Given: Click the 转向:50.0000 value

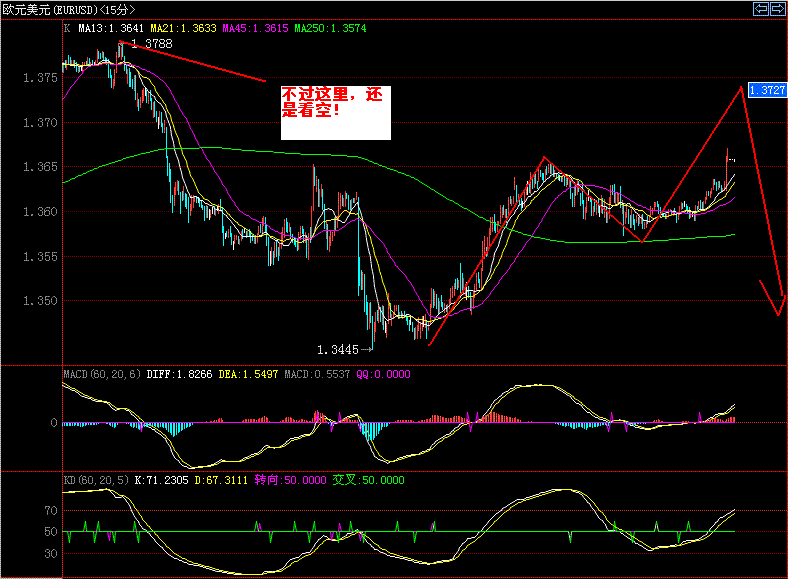Looking at the screenshot, I should pos(290,480).
